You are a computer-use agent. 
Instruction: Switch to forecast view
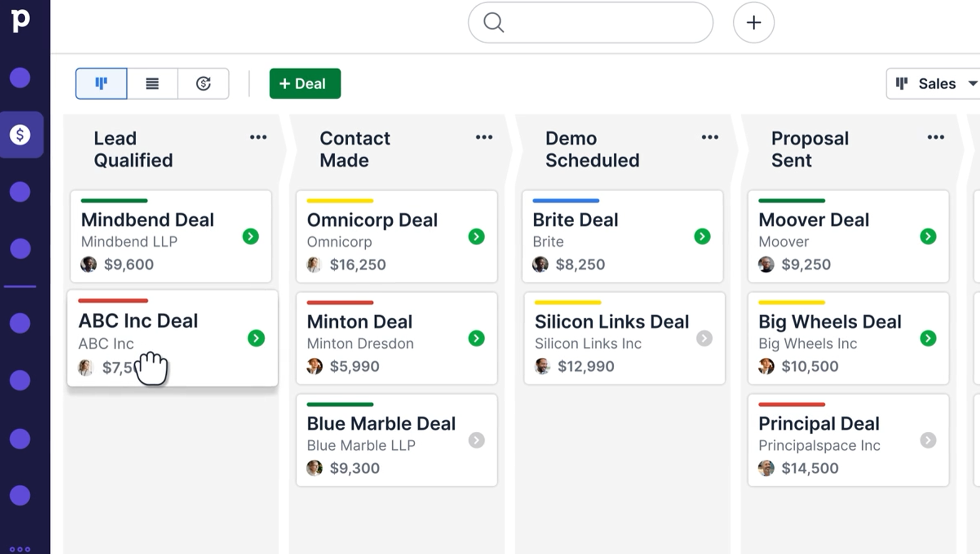click(203, 83)
